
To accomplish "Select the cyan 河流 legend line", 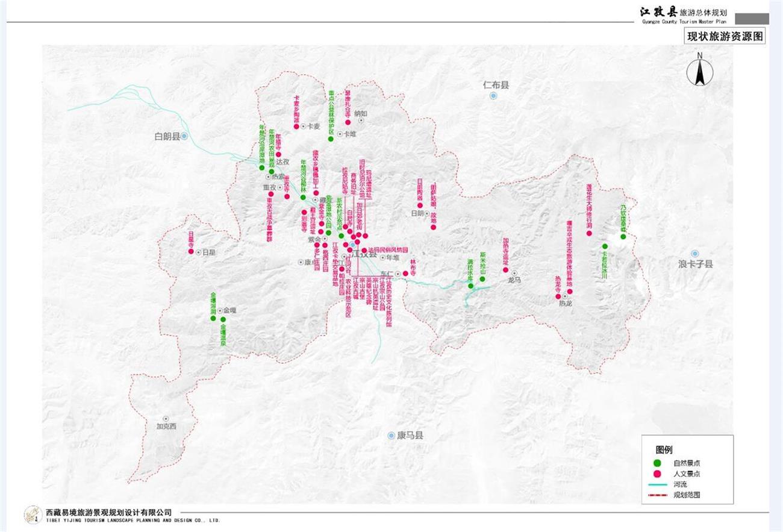I will click(658, 484).
